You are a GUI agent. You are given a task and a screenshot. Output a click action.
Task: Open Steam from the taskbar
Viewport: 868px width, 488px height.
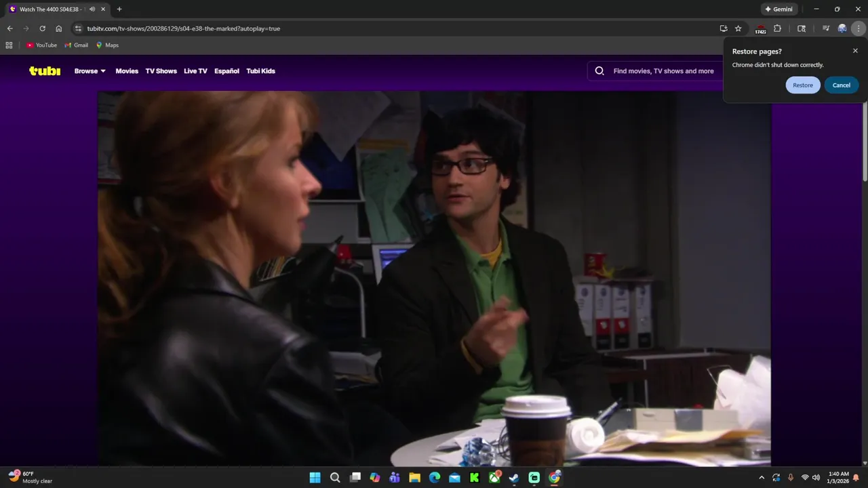point(515,478)
